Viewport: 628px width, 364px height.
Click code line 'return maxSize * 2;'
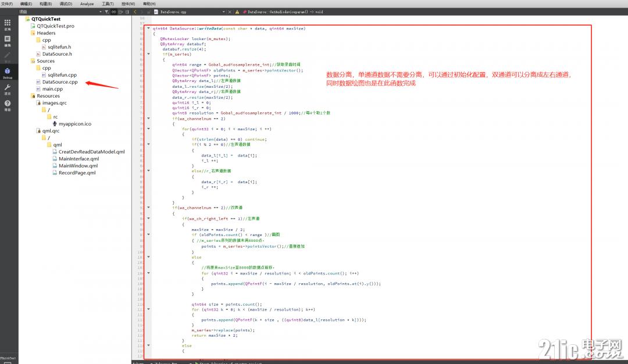214,336
